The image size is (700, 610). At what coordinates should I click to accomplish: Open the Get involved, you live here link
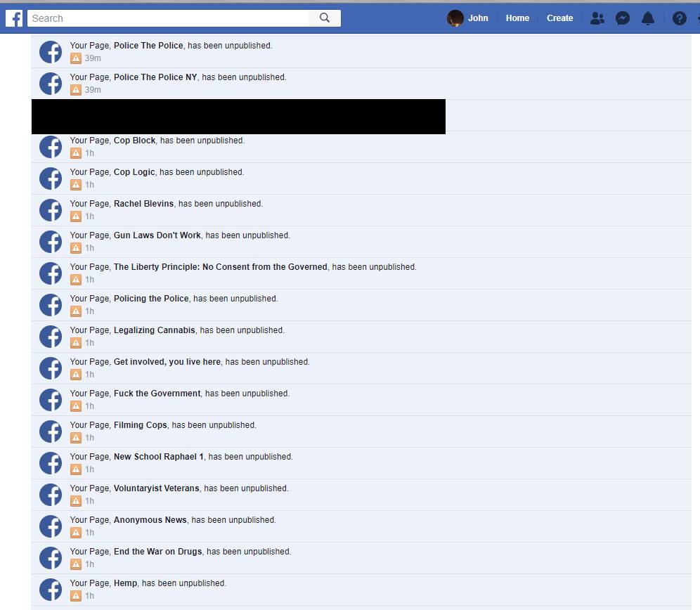[x=167, y=362]
